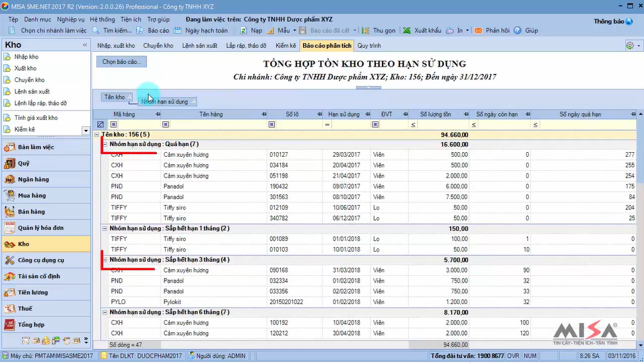Collapse the Kho side panel with the chevrons
644x364 pixels.
pos(85,44)
